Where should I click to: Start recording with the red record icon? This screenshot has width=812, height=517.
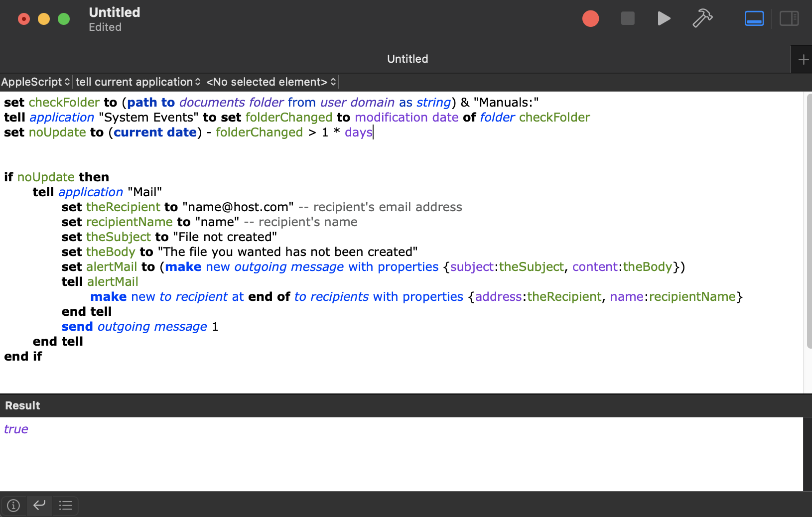coord(590,18)
